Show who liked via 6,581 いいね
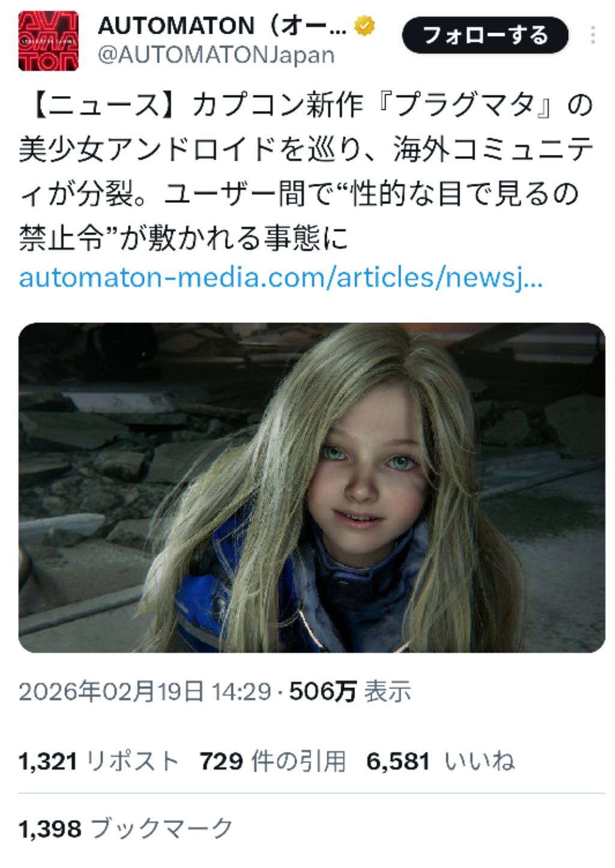 tap(441, 762)
